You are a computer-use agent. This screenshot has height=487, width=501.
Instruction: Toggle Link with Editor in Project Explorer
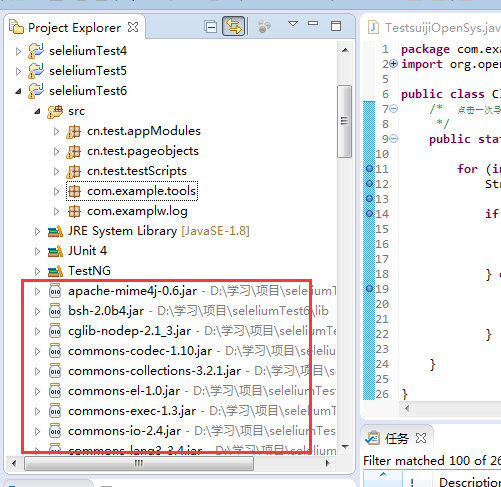click(x=234, y=26)
